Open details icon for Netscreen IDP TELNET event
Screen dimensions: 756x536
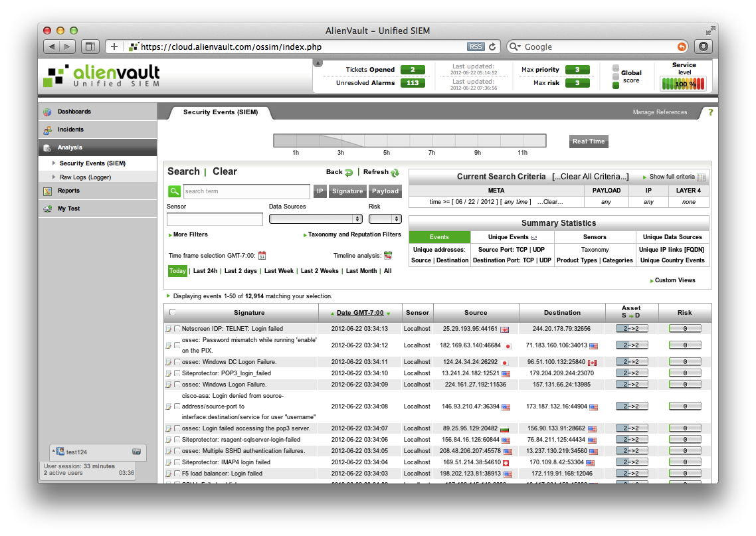tap(168, 329)
